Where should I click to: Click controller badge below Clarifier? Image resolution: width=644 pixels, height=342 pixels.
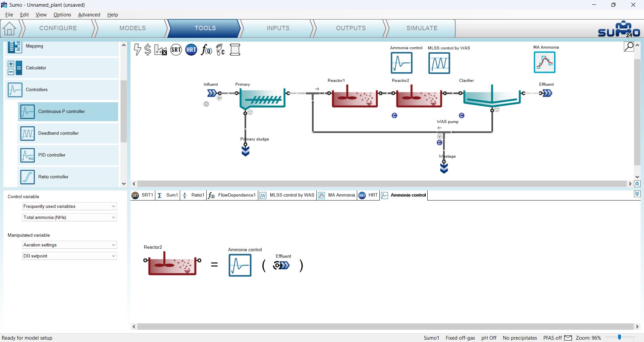462,115
